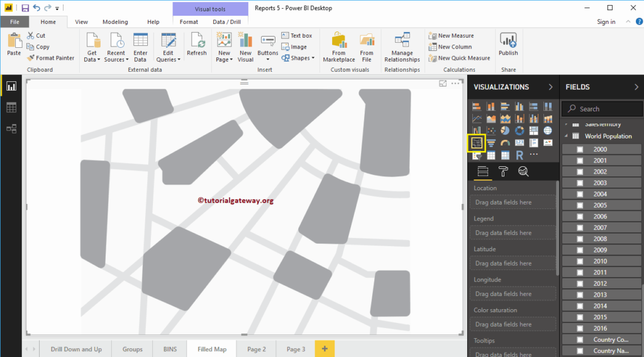
Task: Pick the Gauge visualization
Action: point(505,143)
